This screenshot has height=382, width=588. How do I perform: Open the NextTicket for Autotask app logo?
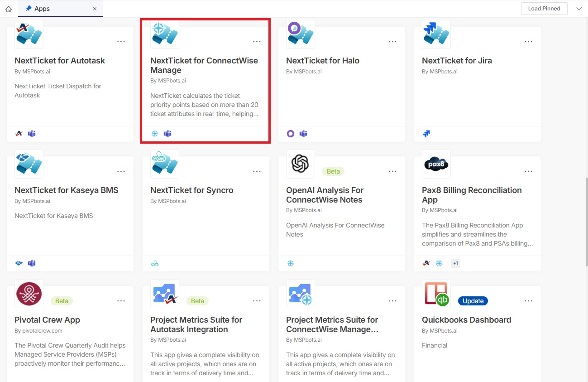point(29,34)
